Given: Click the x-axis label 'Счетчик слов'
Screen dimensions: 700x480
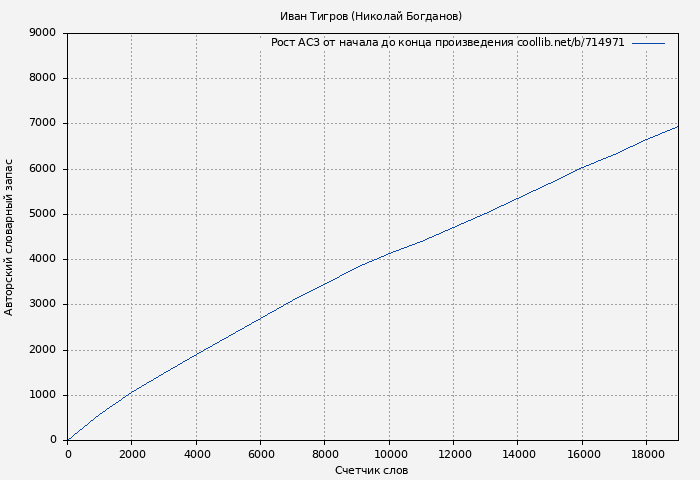Looking at the screenshot, I should [371, 470].
